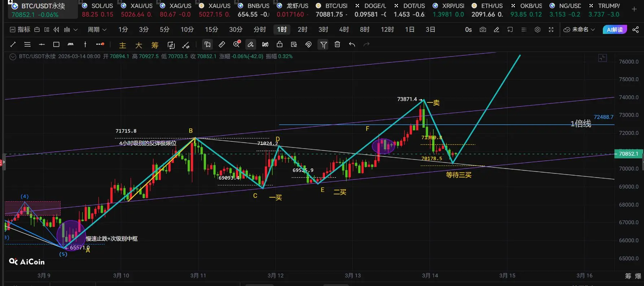Click the line-with-arrows adjust icon
This screenshot has height=286, width=644.
(186, 45)
